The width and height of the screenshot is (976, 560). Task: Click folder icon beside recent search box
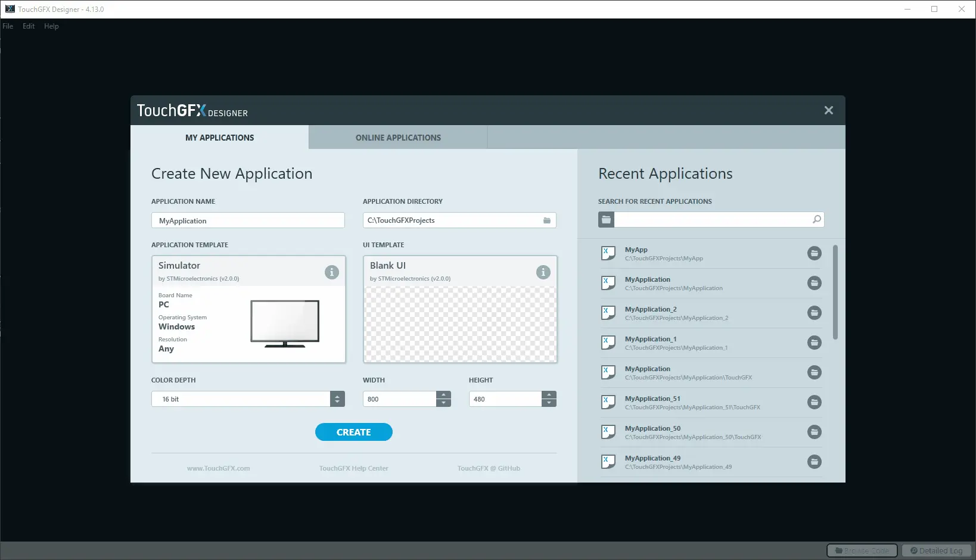[x=606, y=219]
